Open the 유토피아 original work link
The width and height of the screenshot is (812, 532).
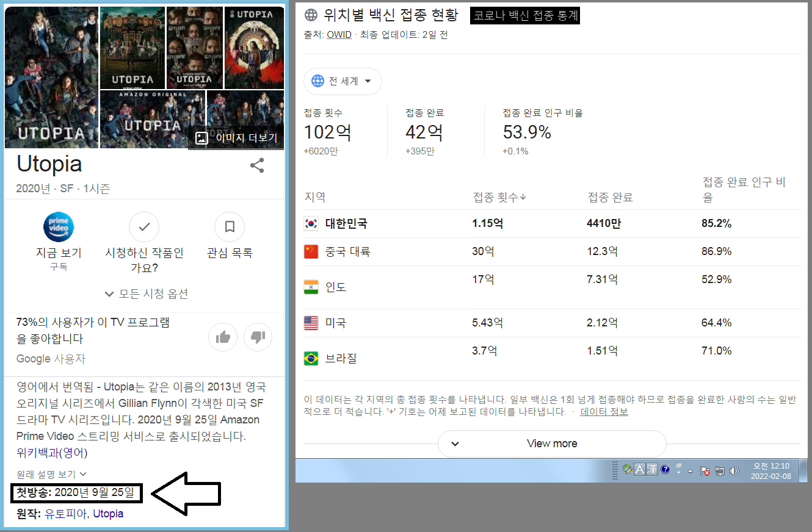coord(65,514)
